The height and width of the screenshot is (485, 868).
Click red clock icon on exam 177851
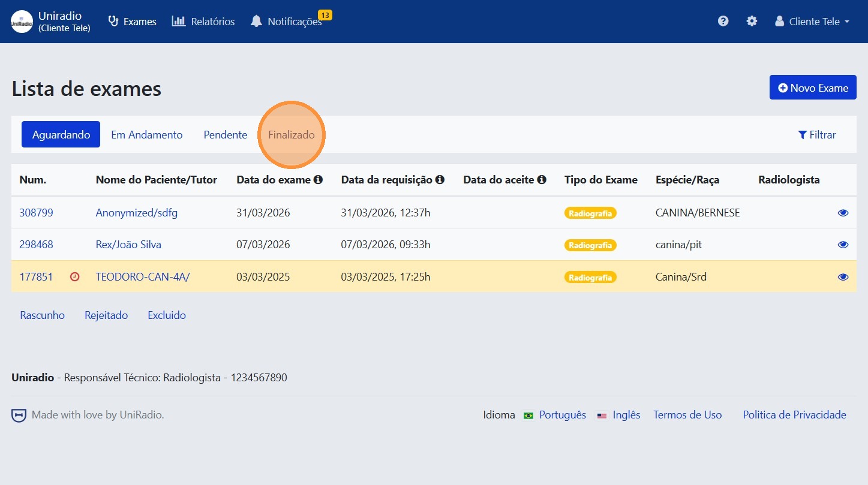[x=75, y=277]
